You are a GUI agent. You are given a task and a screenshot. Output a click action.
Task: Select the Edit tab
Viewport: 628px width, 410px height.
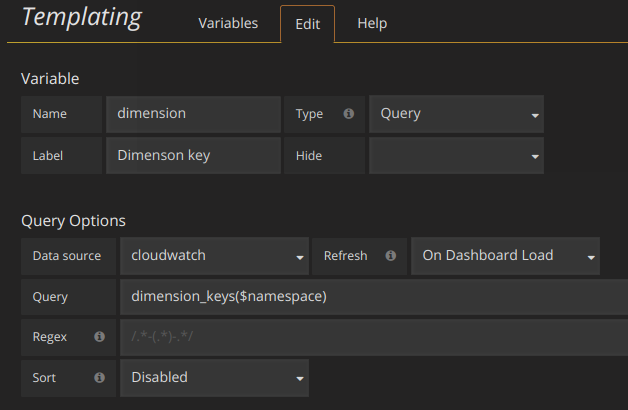pos(307,23)
